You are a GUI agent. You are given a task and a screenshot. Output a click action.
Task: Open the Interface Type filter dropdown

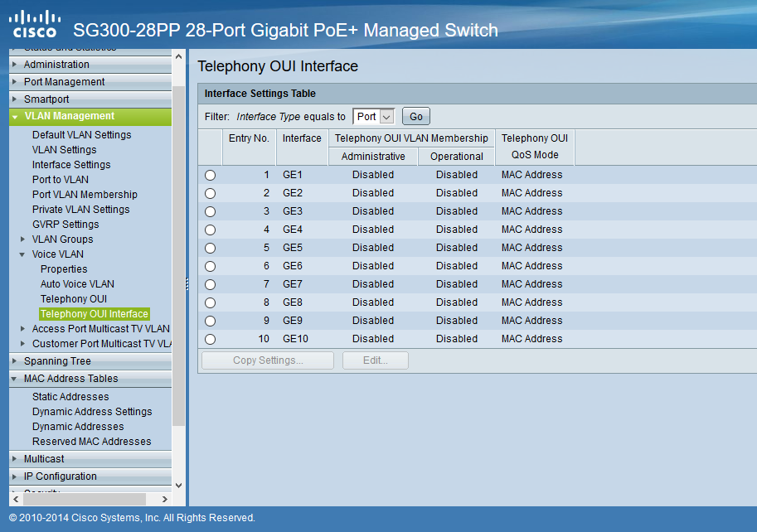point(374,117)
